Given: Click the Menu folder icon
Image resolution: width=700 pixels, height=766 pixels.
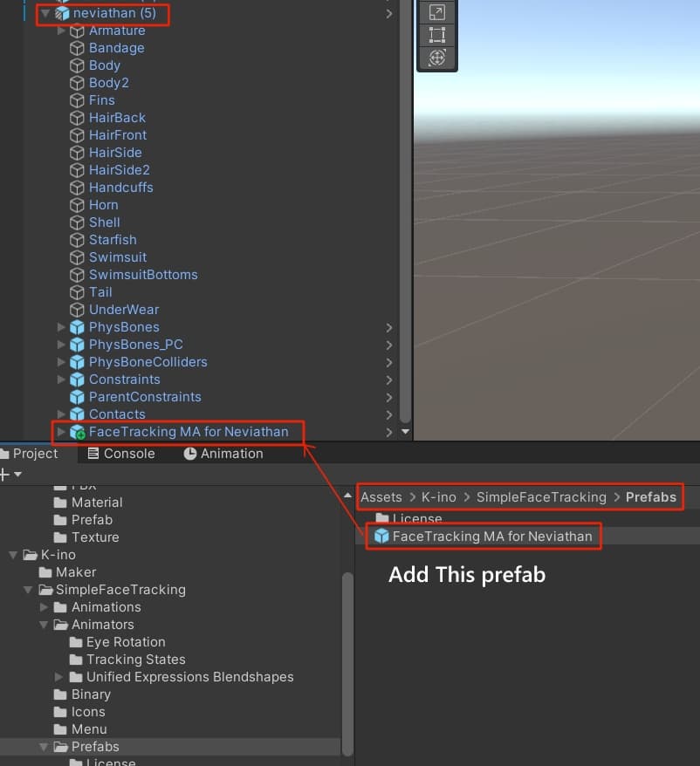Looking at the screenshot, I should (60, 729).
